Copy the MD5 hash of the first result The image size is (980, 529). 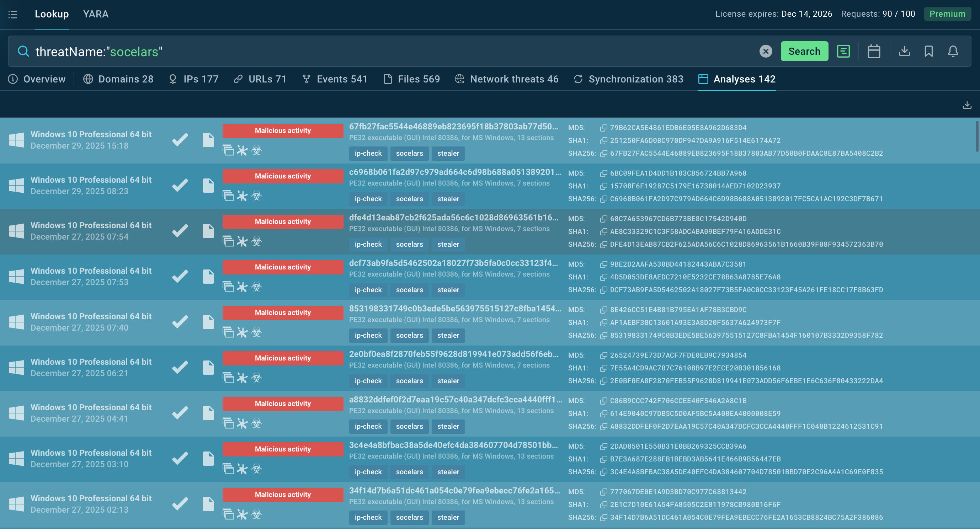click(603, 128)
